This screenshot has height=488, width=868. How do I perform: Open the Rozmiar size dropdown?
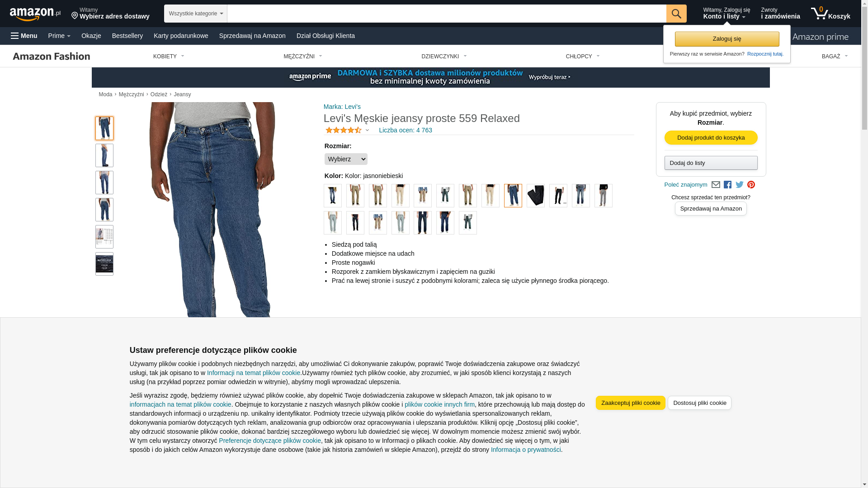coord(346,159)
